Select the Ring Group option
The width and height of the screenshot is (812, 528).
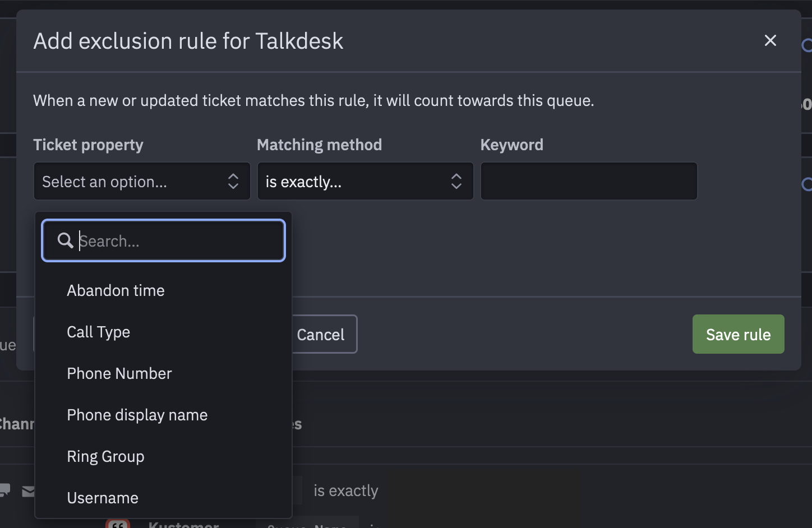[x=163, y=456]
